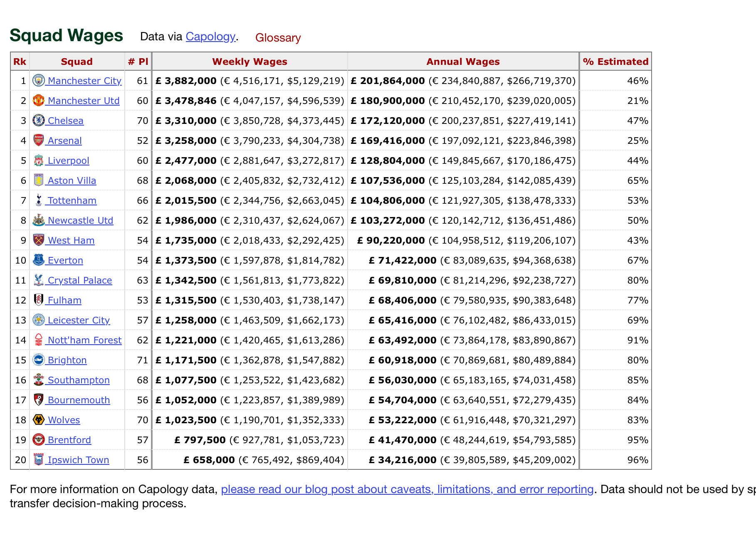
Task: Select weekly wages cell £ 2,015,500
Action: click(250, 200)
